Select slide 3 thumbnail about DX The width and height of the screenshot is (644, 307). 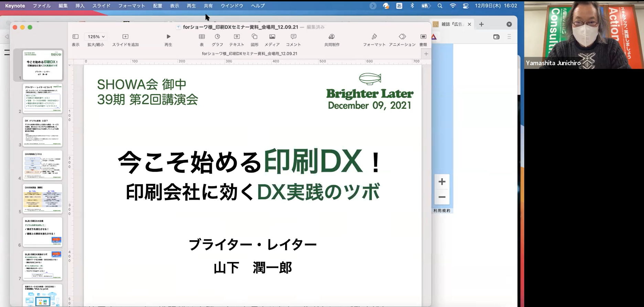tap(43, 132)
